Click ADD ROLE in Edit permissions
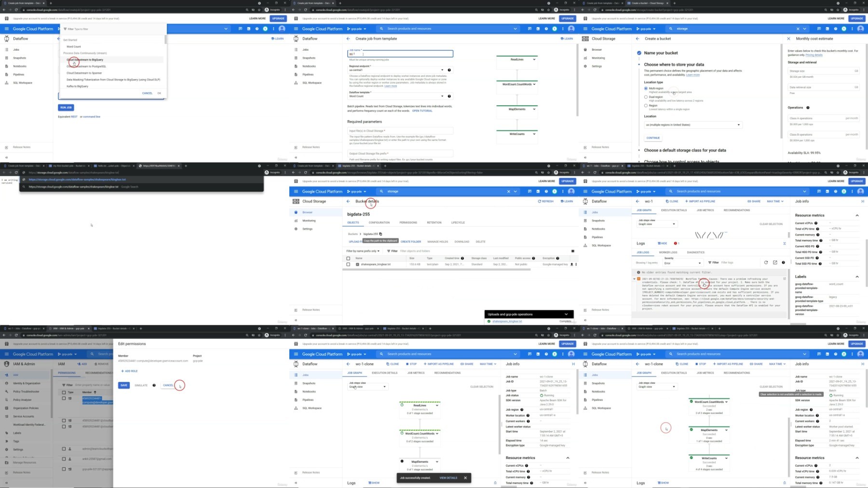 point(129,371)
